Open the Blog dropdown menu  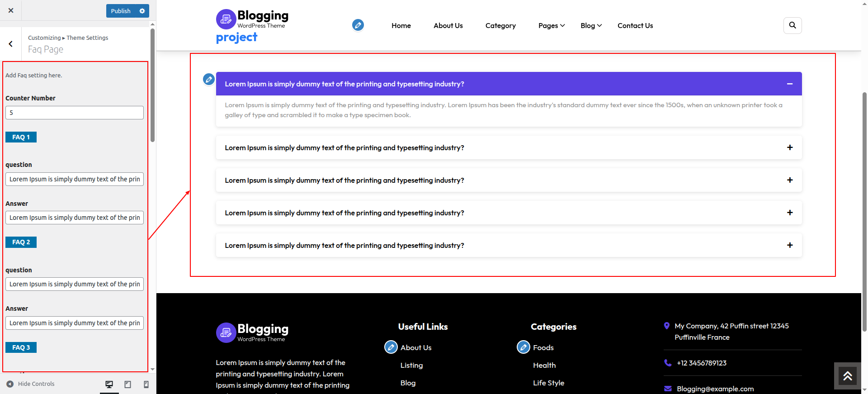click(x=591, y=26)
